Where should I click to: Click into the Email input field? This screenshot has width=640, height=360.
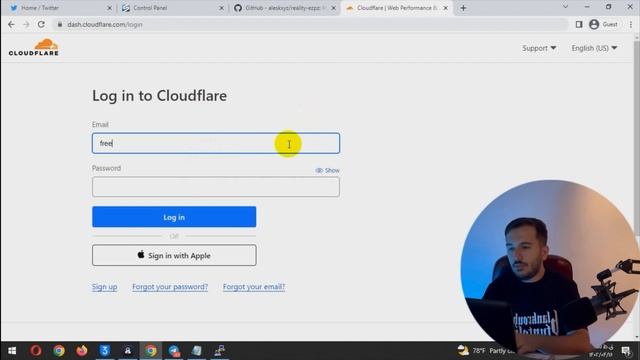[216, 143]
